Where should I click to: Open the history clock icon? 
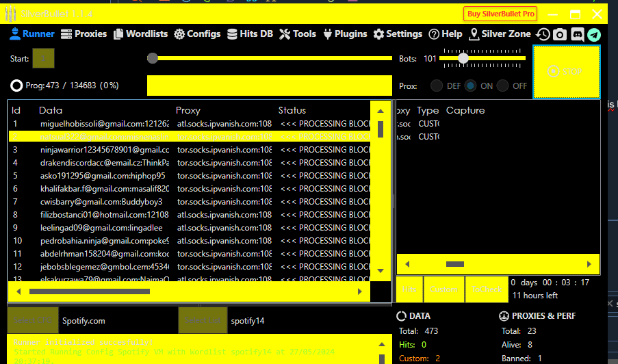(543, 34)
